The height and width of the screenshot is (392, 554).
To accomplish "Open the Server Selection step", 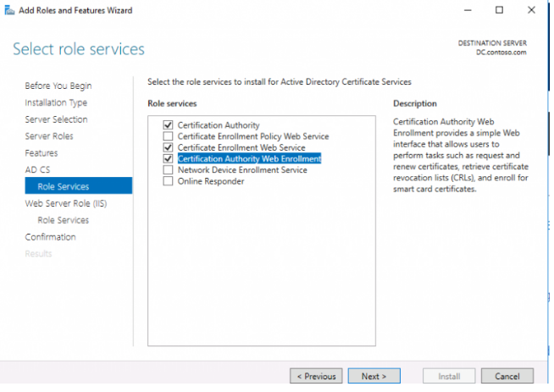I will click(56, 119).
